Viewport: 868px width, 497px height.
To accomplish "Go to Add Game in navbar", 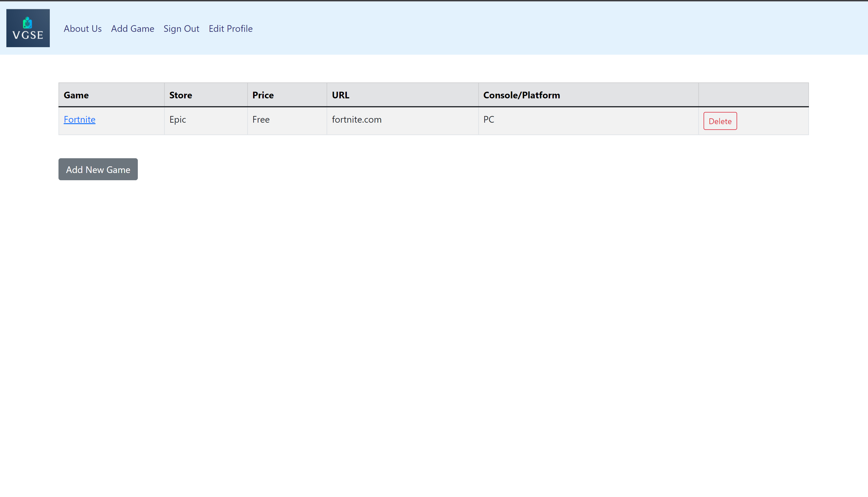I will pos(133,29).
